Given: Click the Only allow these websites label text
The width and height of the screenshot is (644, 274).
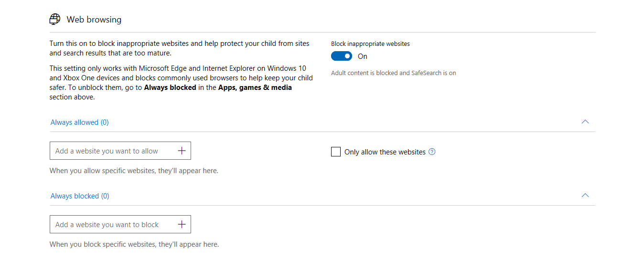Looking at the screenshot, I should (x=385, y=152).
